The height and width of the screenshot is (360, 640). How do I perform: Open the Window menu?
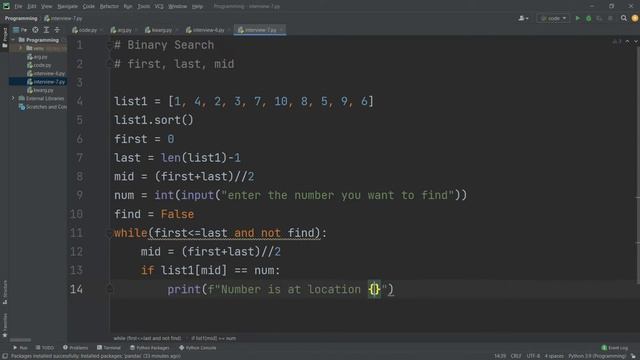click(178, 6)
